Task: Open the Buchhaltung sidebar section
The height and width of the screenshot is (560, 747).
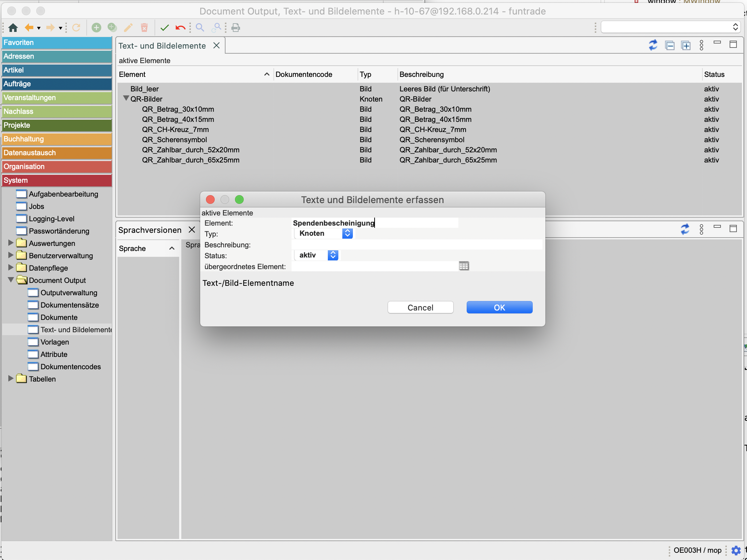Action: coord(57,139)
